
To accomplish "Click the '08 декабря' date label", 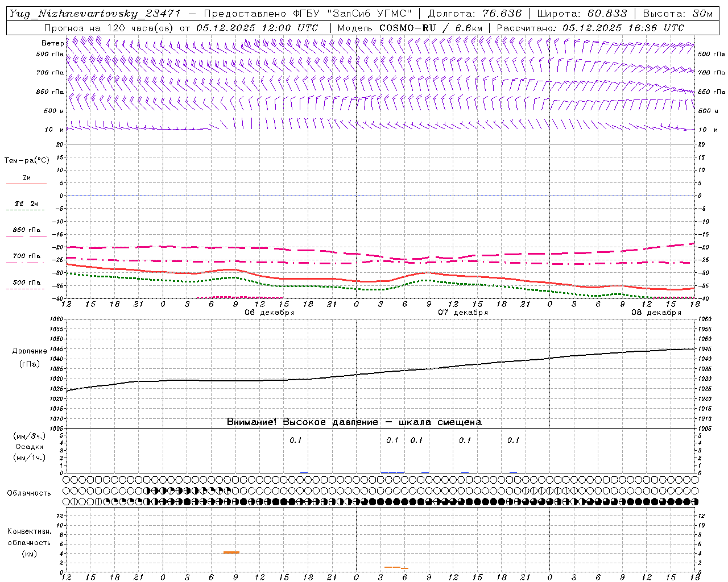I will (x=656, y=313).
